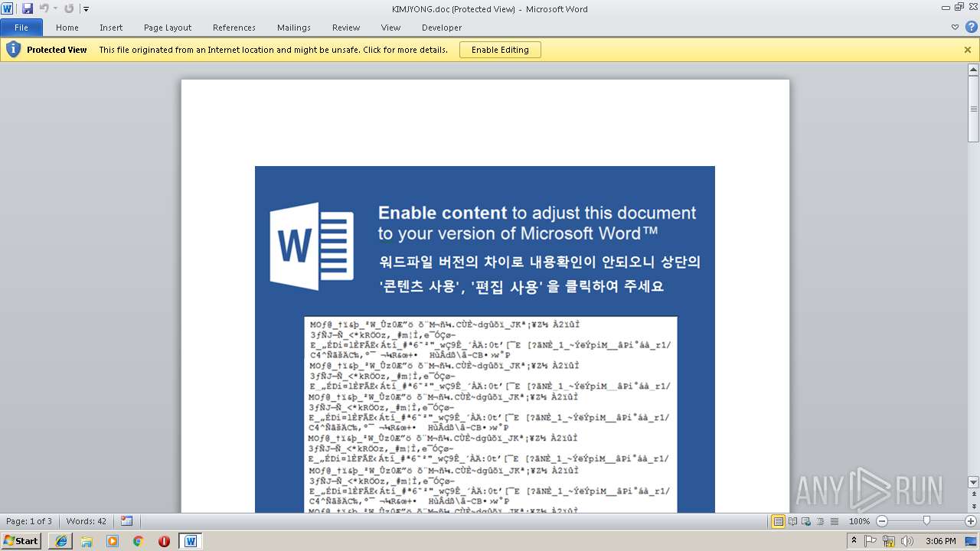
Task: Click Next Page double-arrow button
Action: pyautogui.click(x=974, y=507)
